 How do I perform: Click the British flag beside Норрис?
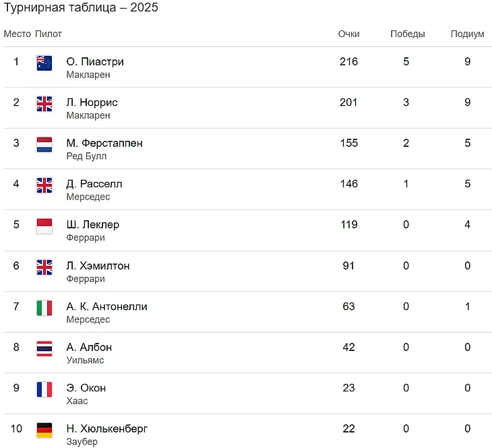[44, 104]
